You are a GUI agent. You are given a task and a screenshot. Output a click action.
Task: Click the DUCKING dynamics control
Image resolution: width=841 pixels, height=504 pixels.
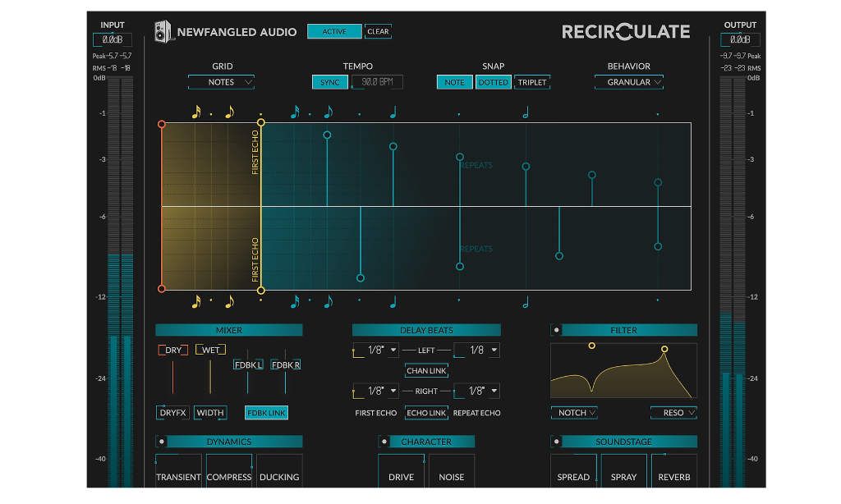coord(279,471)
